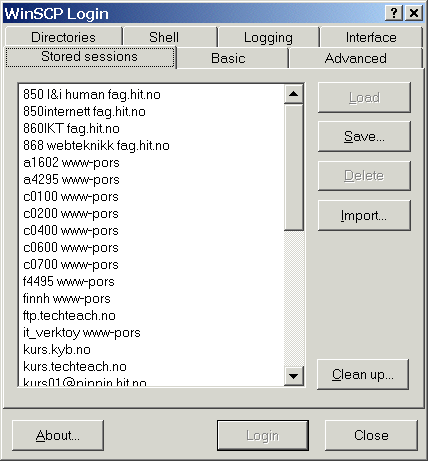Click the session list scrollbar thumb
Image resolution: width=428 pixels, height=461 pixels.
(294, 167)
